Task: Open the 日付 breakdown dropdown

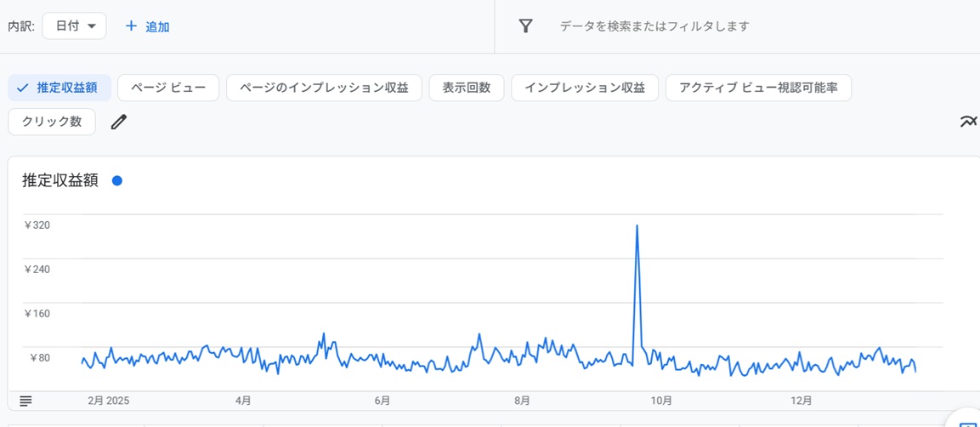Action: coord(74,26)
